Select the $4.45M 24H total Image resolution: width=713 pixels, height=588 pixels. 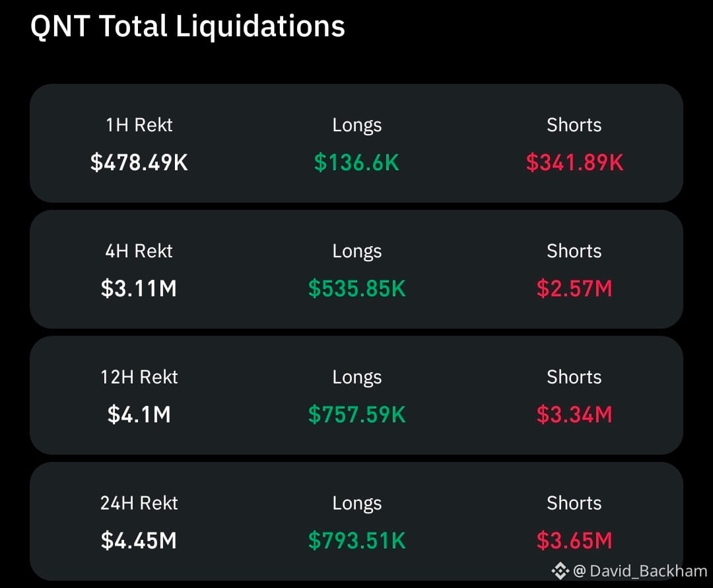point(139,540)
